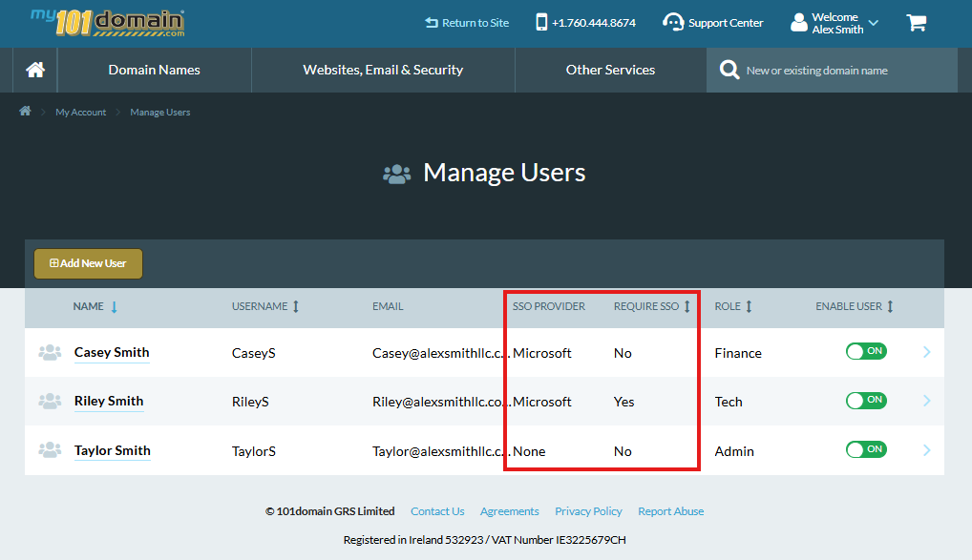The height and width of the screenshot is (560, 972).
Task: Click the user silhouette icon next to Alex Smith
Action: point(798,22)
